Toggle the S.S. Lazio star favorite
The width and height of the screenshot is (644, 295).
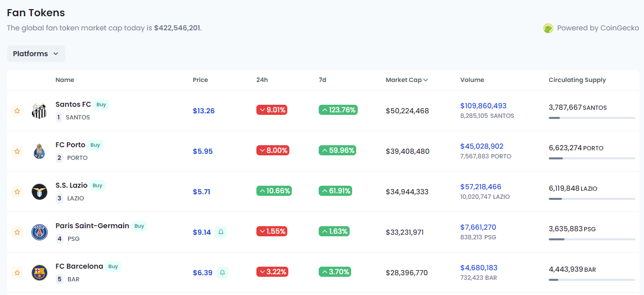click(x=17, y=192)
